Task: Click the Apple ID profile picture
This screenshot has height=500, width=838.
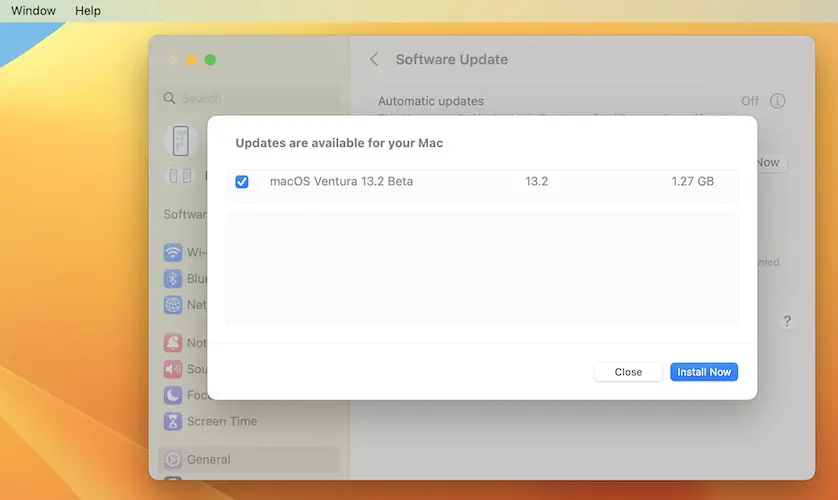Action: click(x=180, y=142)
